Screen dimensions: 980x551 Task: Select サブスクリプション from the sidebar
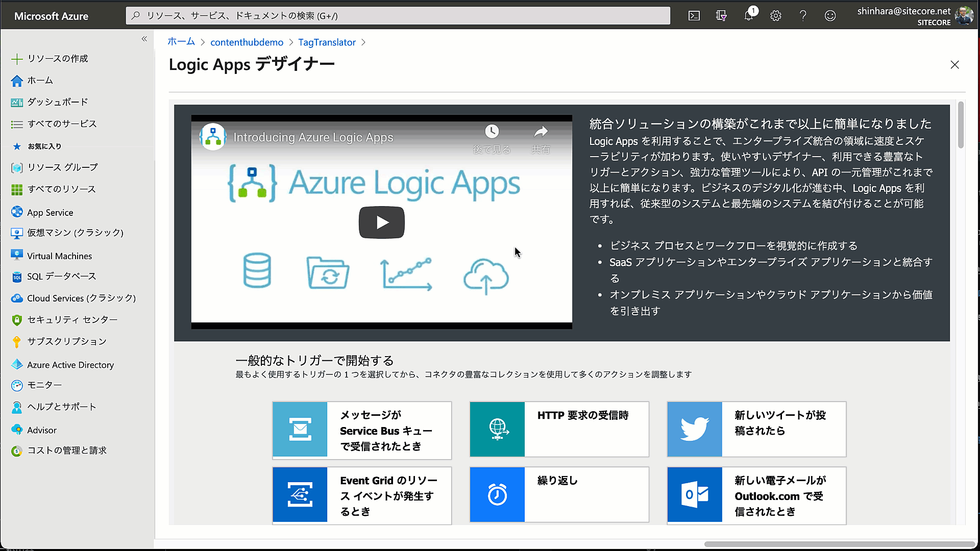(67, 341)
